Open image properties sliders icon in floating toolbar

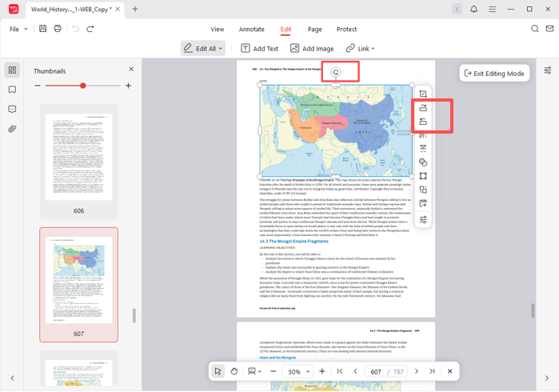click(423, 219)
